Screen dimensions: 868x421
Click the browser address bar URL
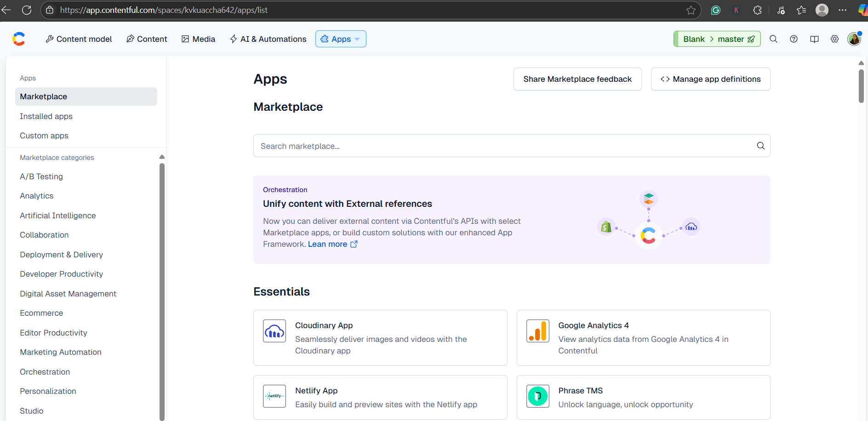[164, 10]
